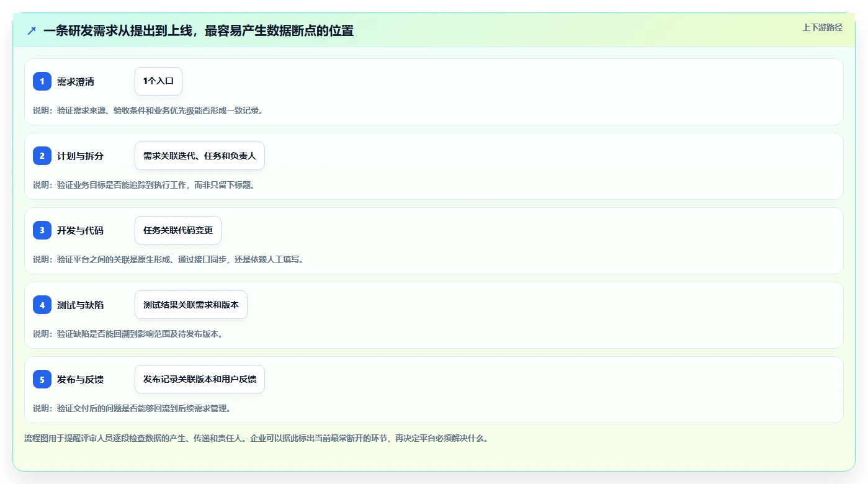This screenshot has height=484, width=868.
Task: Click the 发布记录关联版本和用户反馈 chip
Action: 200,379
